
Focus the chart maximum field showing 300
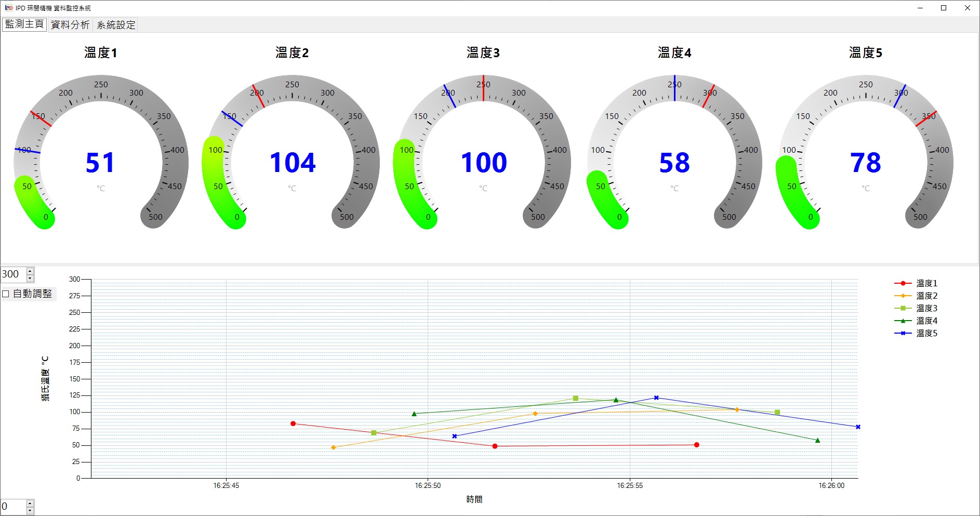pyautogui.click(x=12, y=274)
